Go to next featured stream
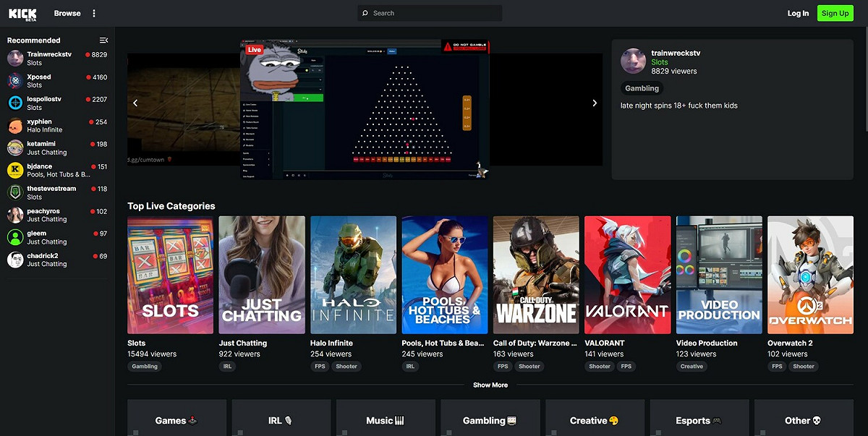The image size is (868, 436). point(595,103)
